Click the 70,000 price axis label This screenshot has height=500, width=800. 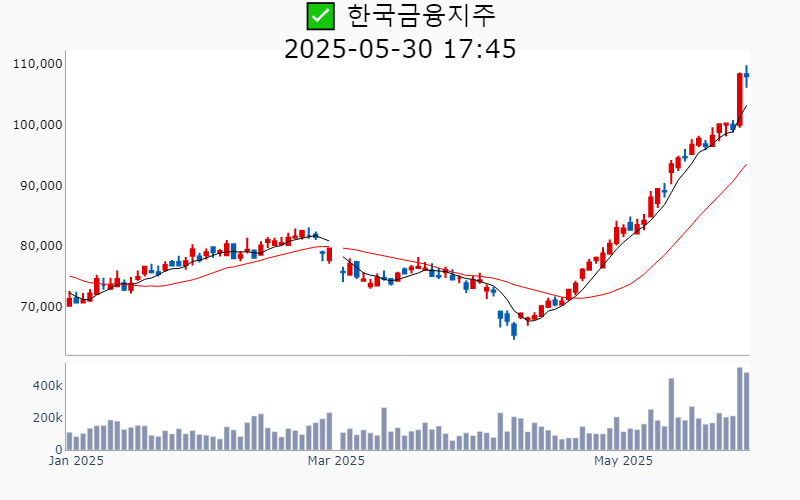click(x=41, y=307)
